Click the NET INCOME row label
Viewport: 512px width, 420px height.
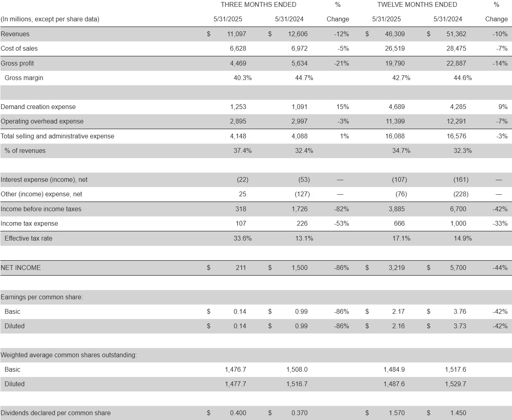tap(21, 268)
